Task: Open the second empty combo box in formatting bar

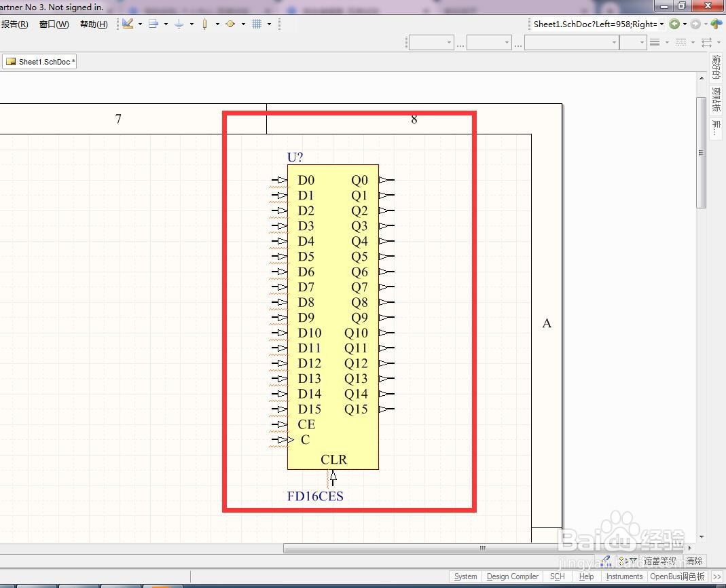Action: [x=489, y=43]
